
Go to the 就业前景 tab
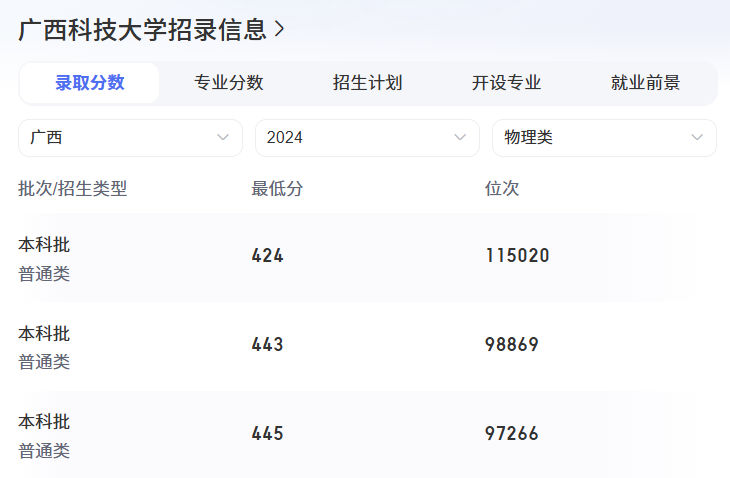[646, 83]
